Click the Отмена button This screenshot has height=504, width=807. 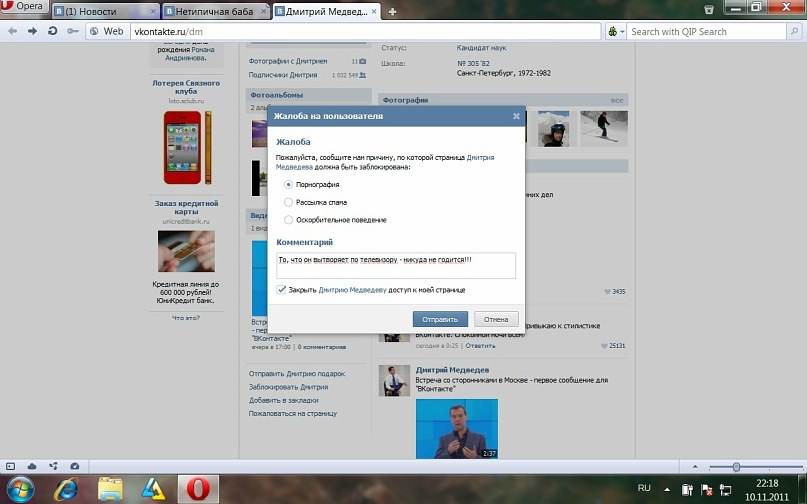coord(496,319)
